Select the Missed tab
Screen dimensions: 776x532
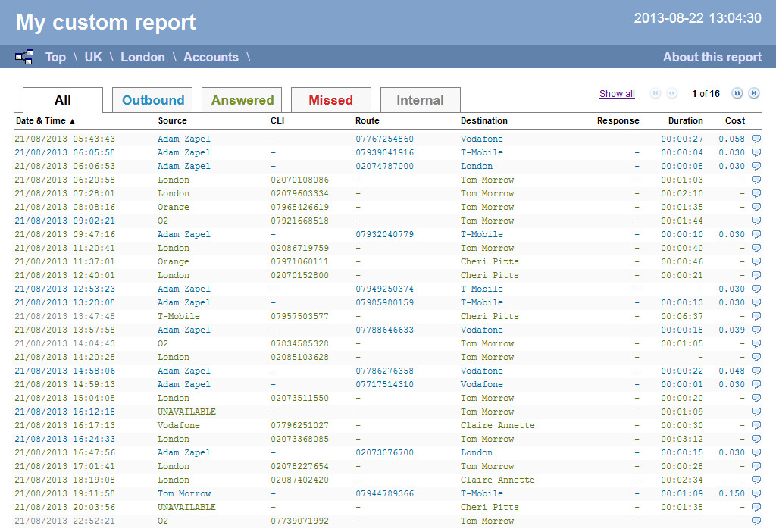pyautogui.click(x=331, y=99)
